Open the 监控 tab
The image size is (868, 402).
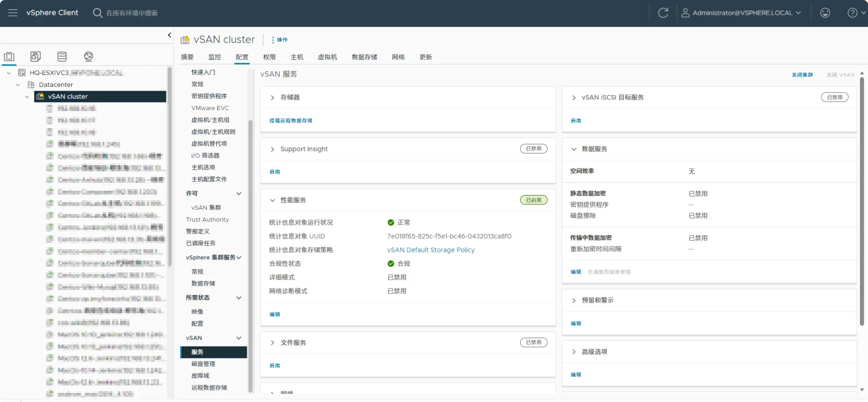tap(215, 57)
